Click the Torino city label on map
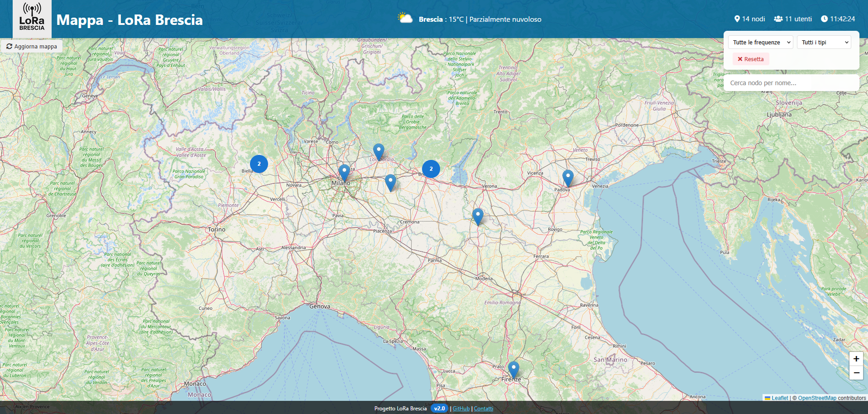This screenshot has width=868, height=414. coord(216,230)
